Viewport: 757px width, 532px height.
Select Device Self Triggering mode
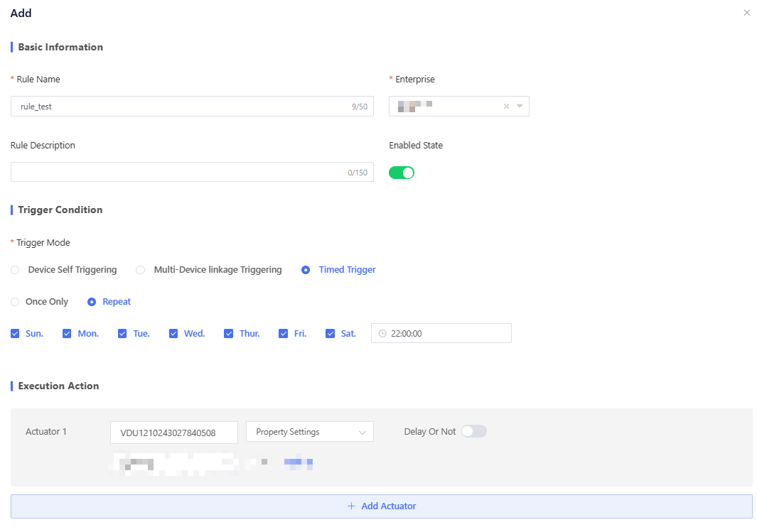pos(15,270)
